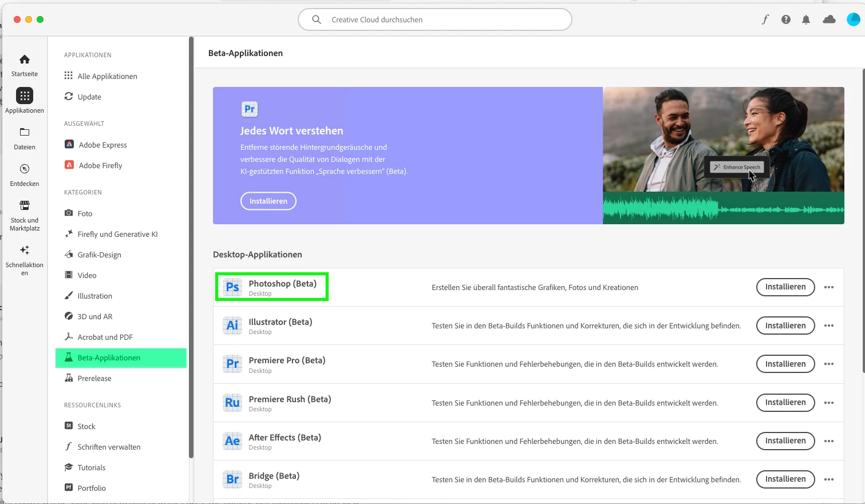The height and width of the screenshot is (504, 865).
Task: Open Schriften verwalten link
Action: [x=121, y=447]
